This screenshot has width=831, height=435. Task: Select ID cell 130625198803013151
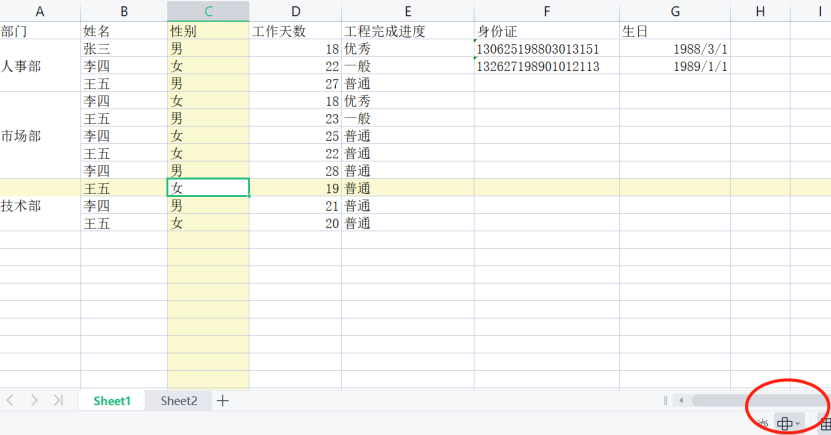point(546,48)
